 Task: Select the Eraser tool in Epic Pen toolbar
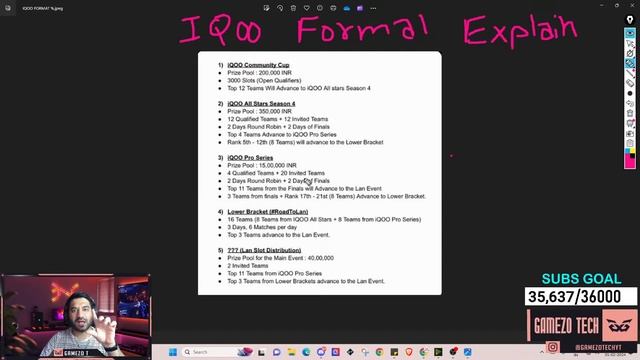click(x=630, y=83)
